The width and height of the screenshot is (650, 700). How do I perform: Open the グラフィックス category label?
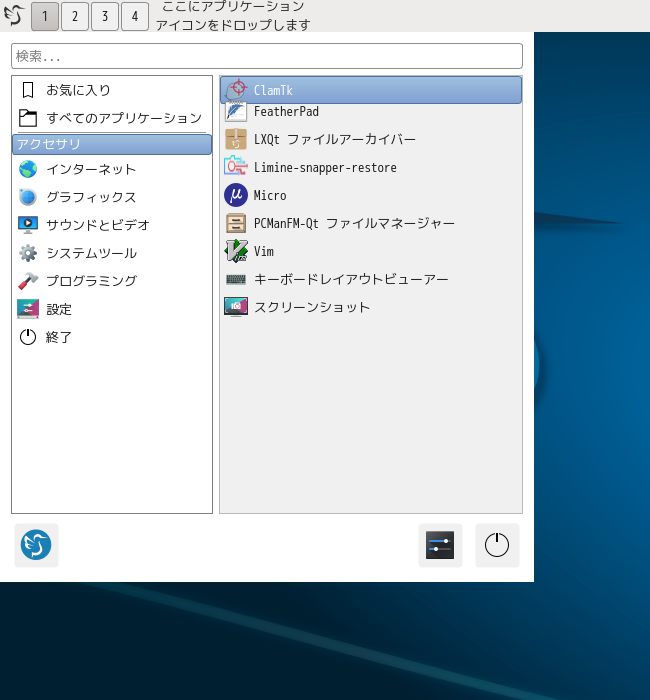pos(91,197)
